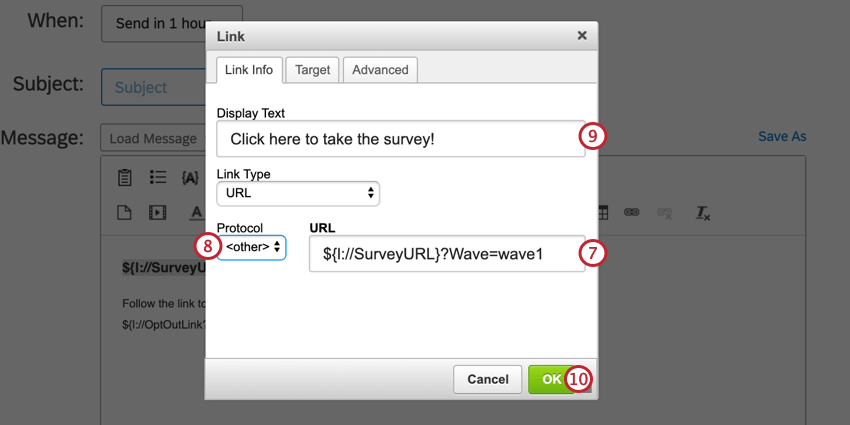The image size is (850, 425).
Task: Open the Load Message dropdown
Action: pyautogui.click(x=152, y=138)
